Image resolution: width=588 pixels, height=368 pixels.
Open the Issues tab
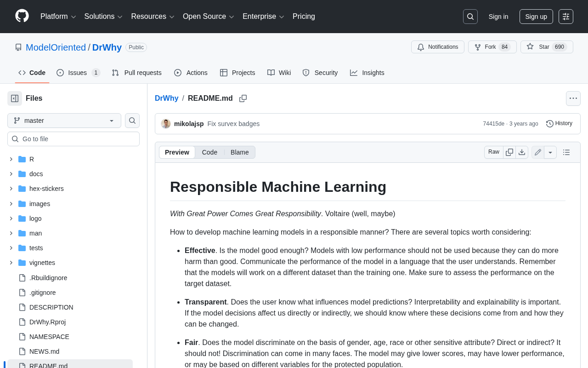(x=78, y=73)
